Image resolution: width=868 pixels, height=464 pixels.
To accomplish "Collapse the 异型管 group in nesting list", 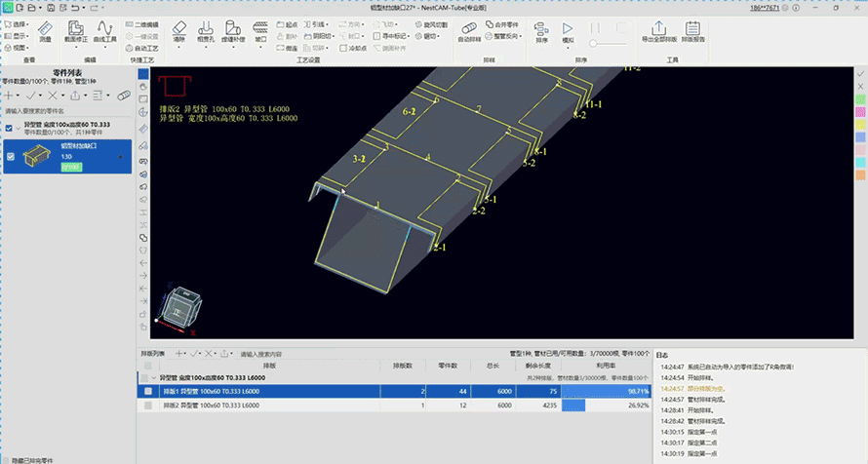I will coord(154,377).
